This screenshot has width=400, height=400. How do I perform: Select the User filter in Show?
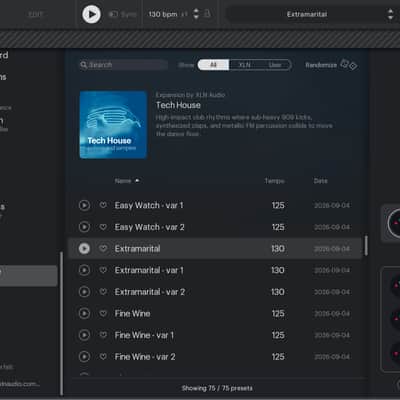pos(275,65)
